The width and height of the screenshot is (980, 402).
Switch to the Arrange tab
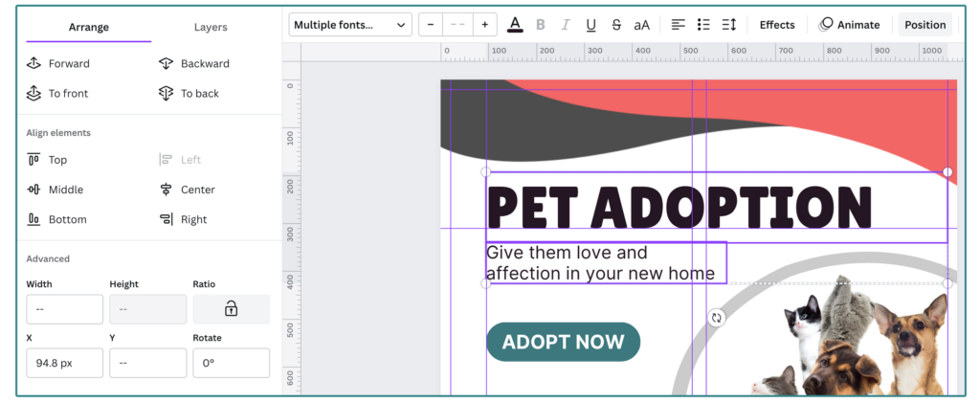89,27
